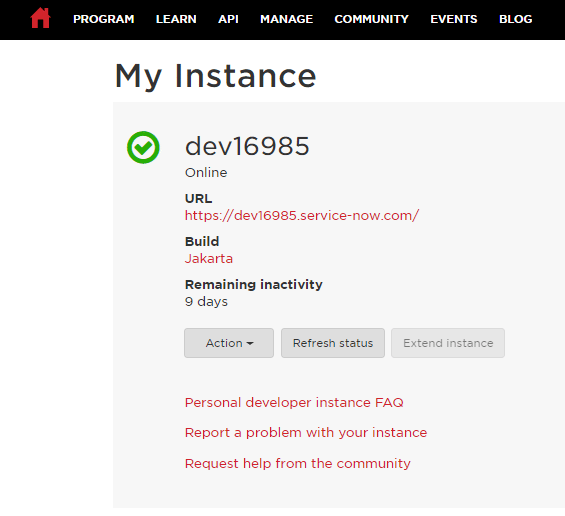Open Personal developer instance FAQ link
The width and height of the screenshot is (565, 516).
point(294,402)
